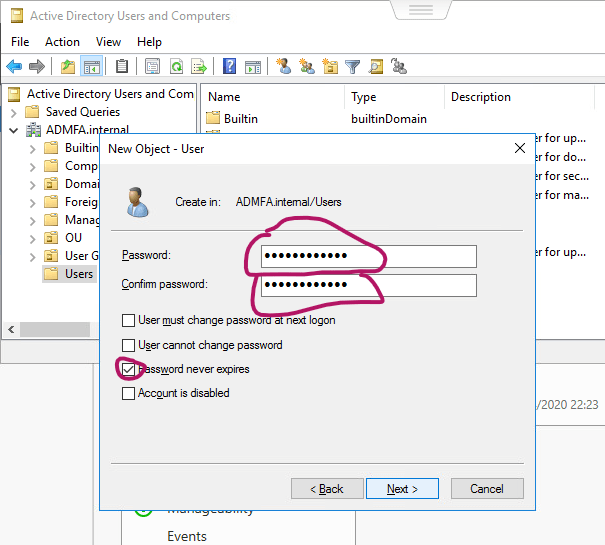The width and height of the screenshot is (605, 545).
Task: Click the Help question mark toolbar icon
Action: (x=229, y=67)
